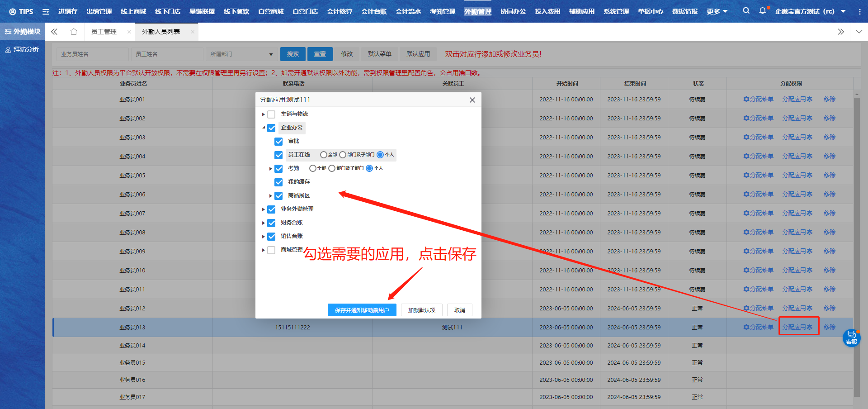The height and width of the screenshot is (409, 868).
Task: Click the double right chevron icon
Action: point(840,32)
